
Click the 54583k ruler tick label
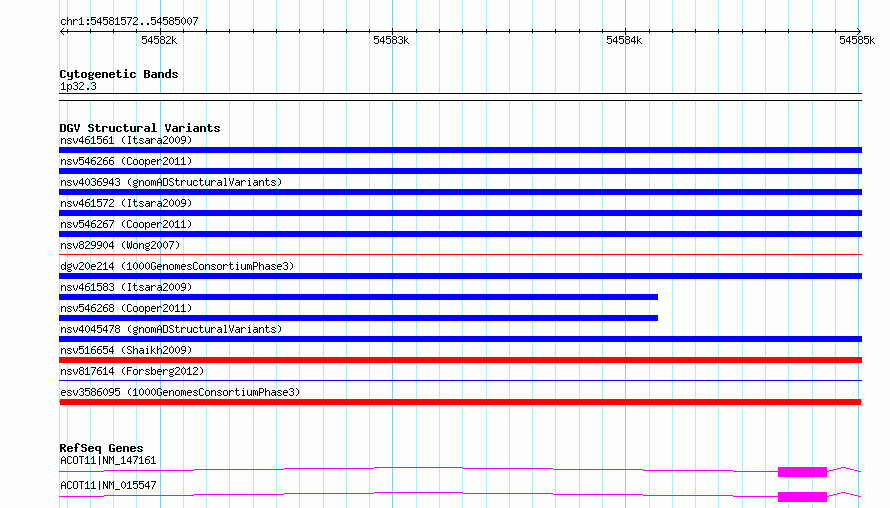point(391,40)
